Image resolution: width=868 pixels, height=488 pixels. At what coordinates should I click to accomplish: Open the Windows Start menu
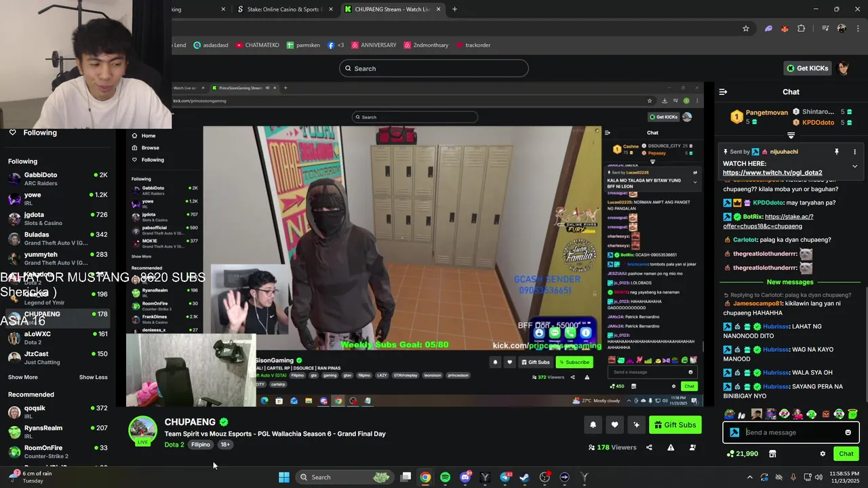[x=284, y=477]
